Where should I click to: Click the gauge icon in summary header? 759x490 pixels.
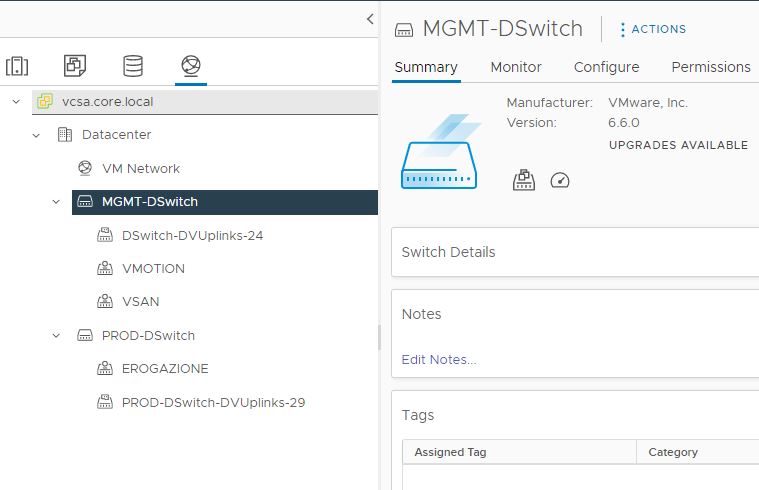pos(560,181)
